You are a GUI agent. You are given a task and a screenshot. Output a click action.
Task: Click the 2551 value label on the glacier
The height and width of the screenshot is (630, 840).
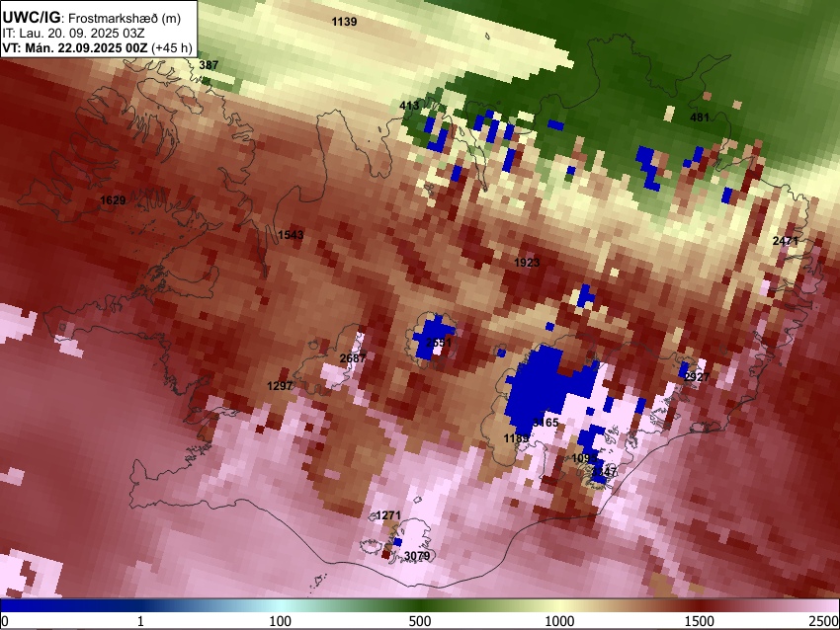[x=438, y=343]
